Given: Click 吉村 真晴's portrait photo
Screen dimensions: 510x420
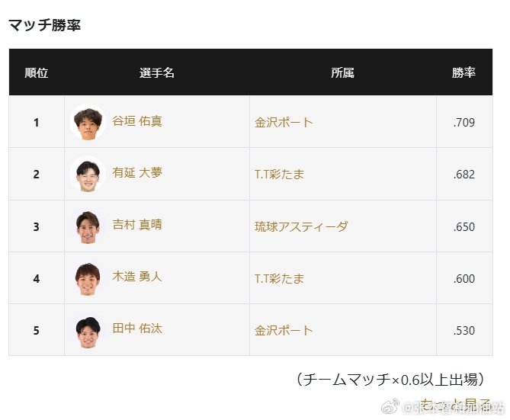Looking at the screenshot, I should (88, 226).
